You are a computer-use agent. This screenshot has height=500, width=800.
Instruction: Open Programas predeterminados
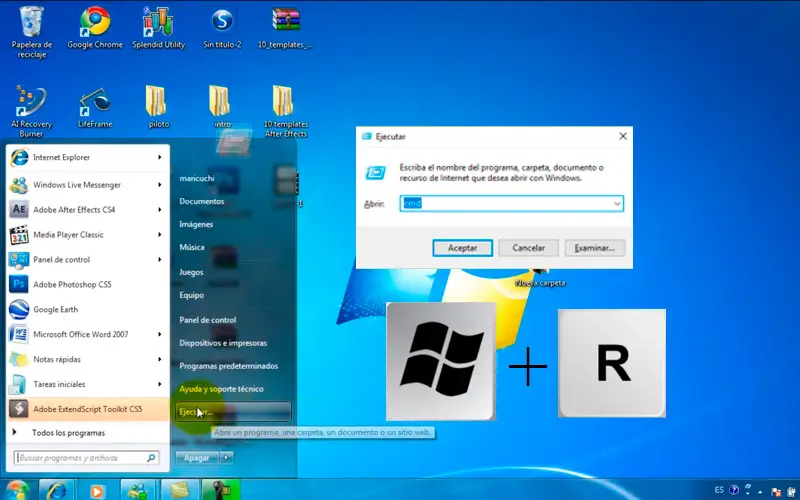(x=229, y=366)
